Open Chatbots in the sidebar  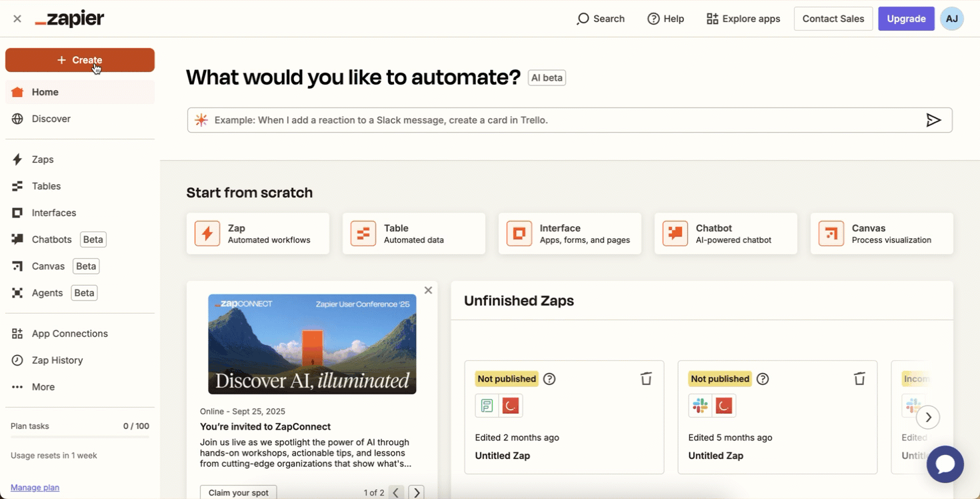pos(80,239)
